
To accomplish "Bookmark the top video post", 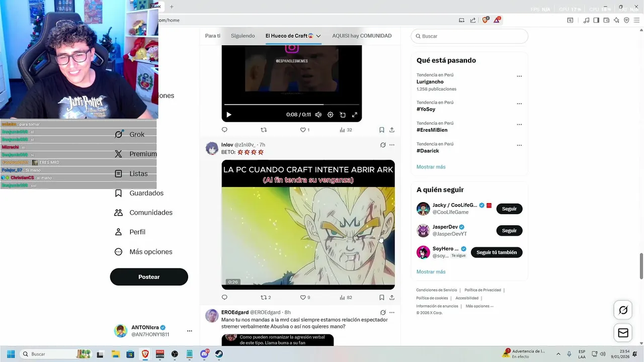I will point(382,130).
